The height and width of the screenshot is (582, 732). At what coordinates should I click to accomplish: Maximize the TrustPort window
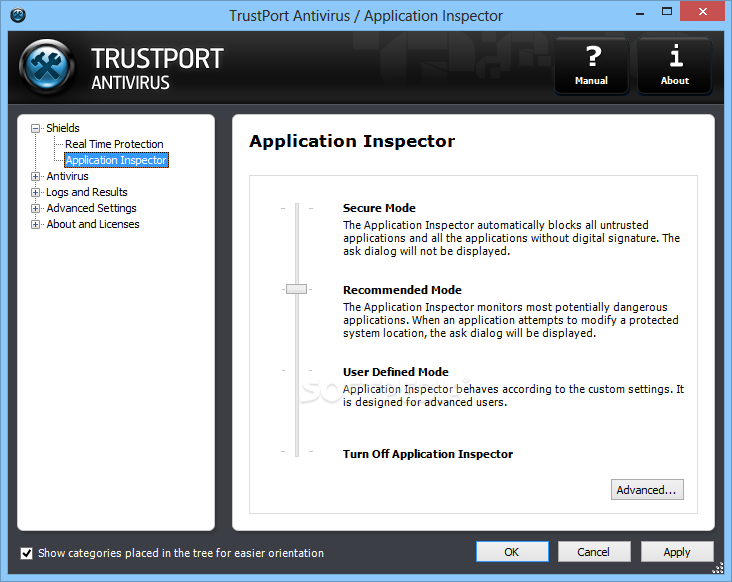click(x=667, y=12)
